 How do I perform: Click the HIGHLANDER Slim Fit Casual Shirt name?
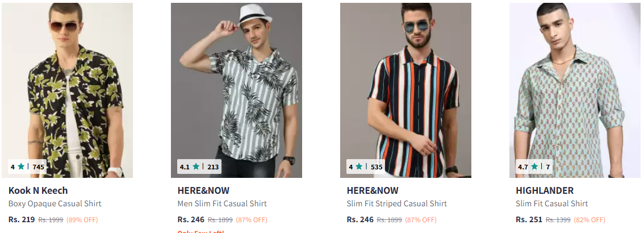(x=552, y=203)
